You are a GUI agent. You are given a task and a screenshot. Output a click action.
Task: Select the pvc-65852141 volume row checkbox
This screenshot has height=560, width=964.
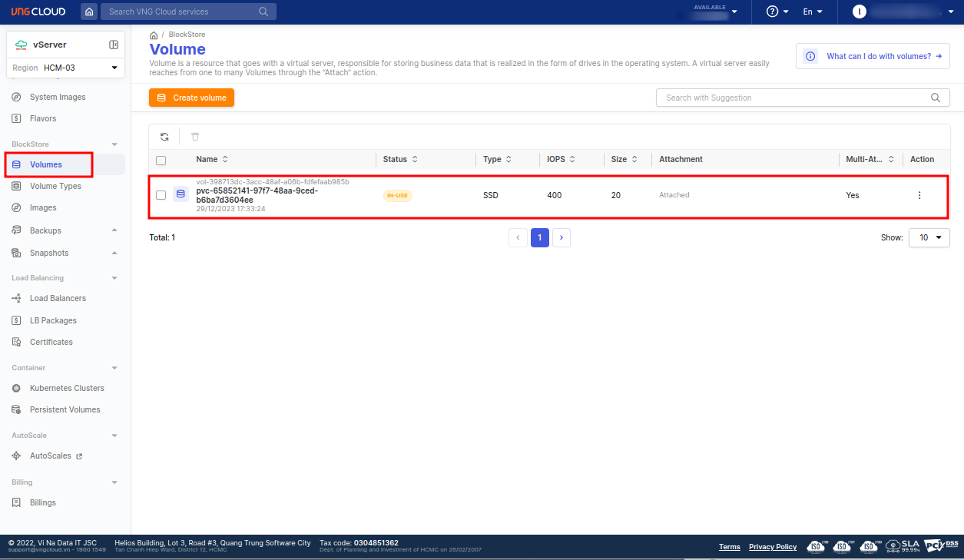tap(161, 195)
